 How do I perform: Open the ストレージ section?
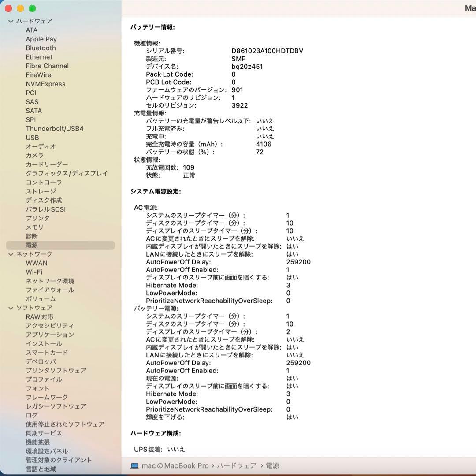[41, 191]
